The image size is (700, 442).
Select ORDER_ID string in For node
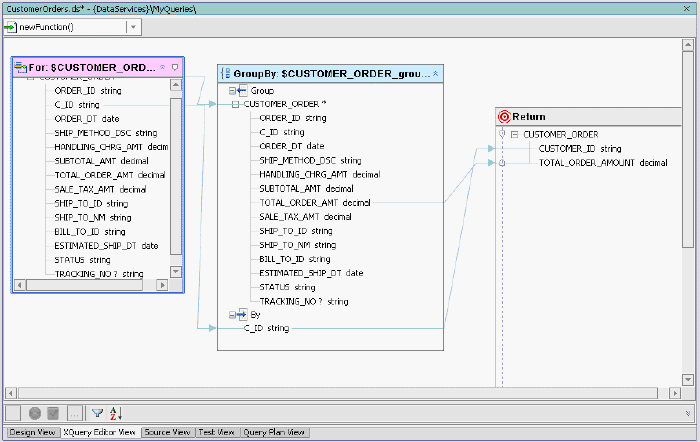tap(88, 91)
